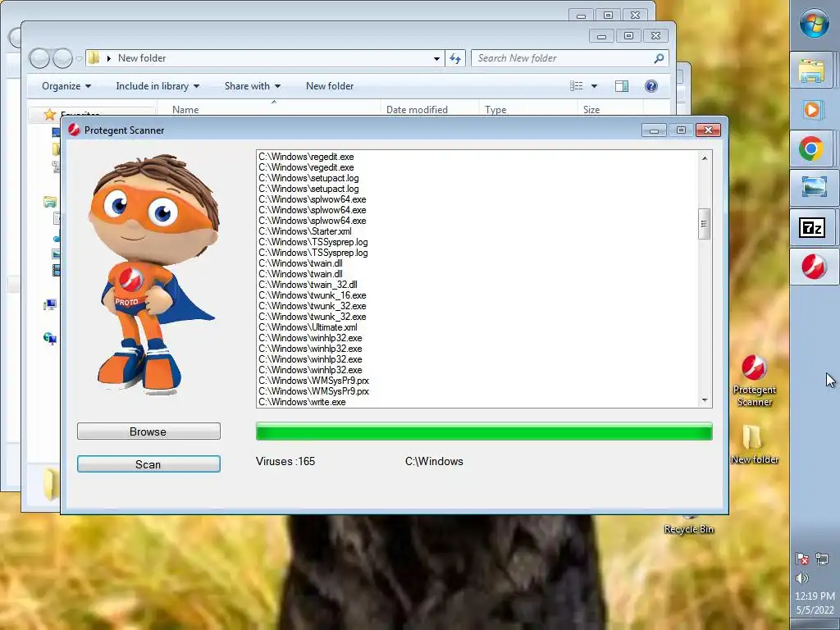
Task: Sort by the Date modified column header
Action: (x=417, y=109)
